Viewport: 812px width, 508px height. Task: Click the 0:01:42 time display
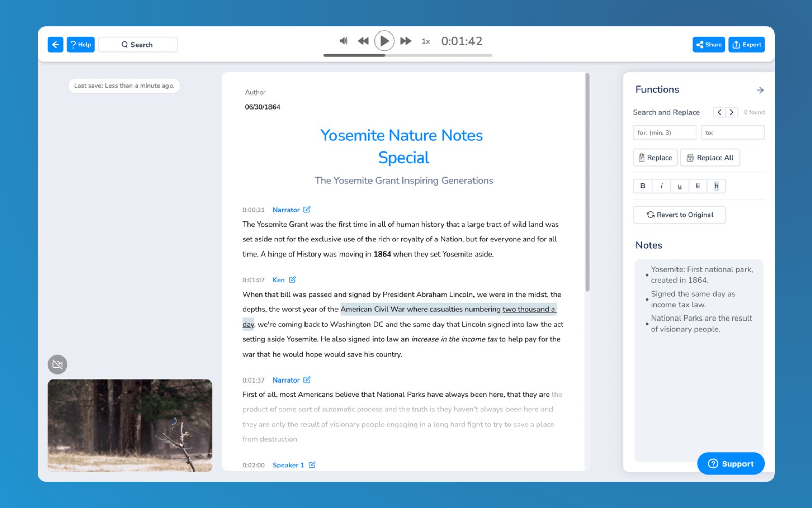[461, 41]
